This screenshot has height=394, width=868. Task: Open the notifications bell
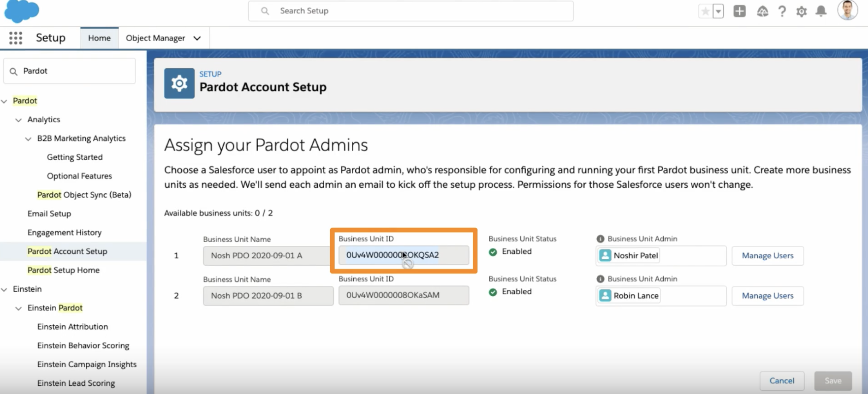pos(821,11)
